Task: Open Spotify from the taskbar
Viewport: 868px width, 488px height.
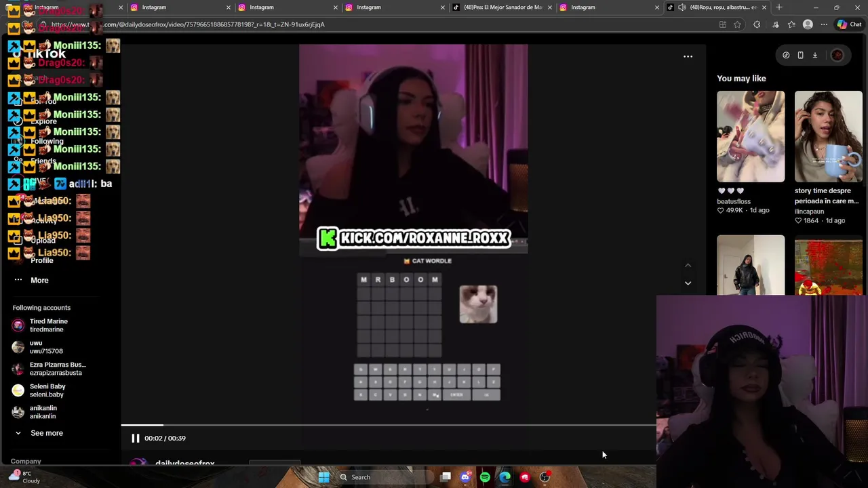Action: click(x=485, y=477)
